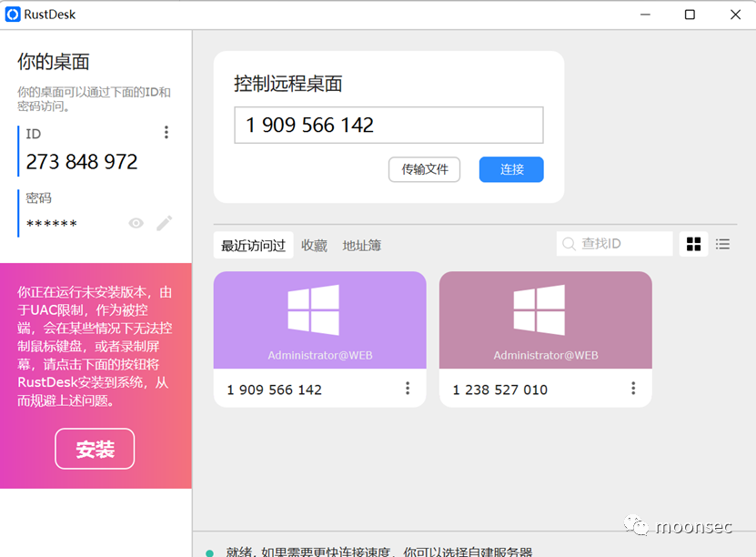Click the status bar ready message
This screenshot has height=557, width=756.
click(379, 552)
